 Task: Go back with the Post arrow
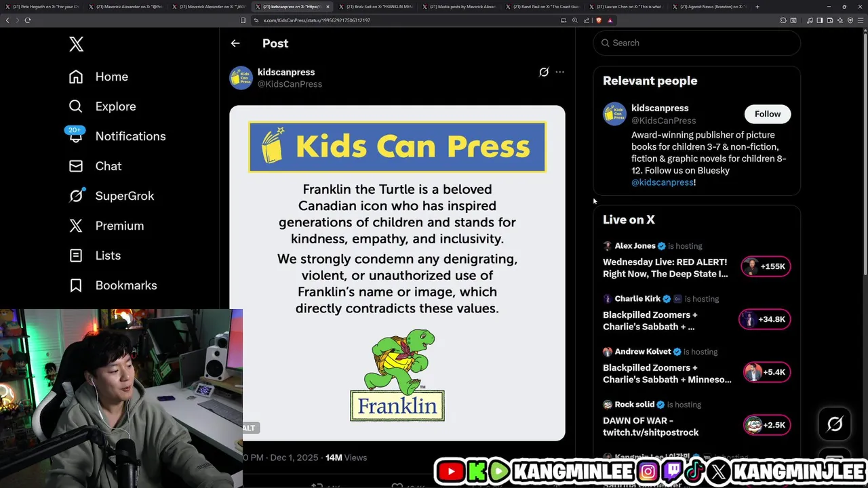[235, 43]
